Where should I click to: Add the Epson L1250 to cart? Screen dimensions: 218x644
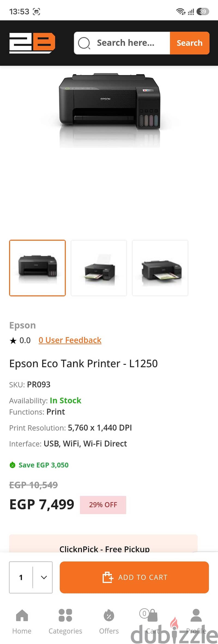coord(134,577)
